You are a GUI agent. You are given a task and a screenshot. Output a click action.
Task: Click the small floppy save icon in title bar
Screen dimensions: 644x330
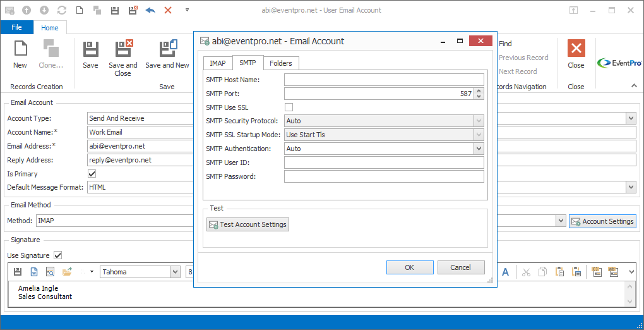pos(115,10)
